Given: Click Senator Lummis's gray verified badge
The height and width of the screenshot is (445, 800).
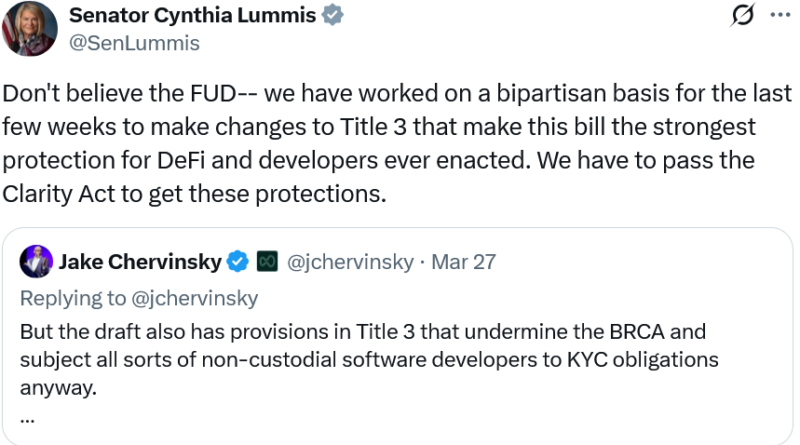Looking at the screenshot, I should (336, 17).
